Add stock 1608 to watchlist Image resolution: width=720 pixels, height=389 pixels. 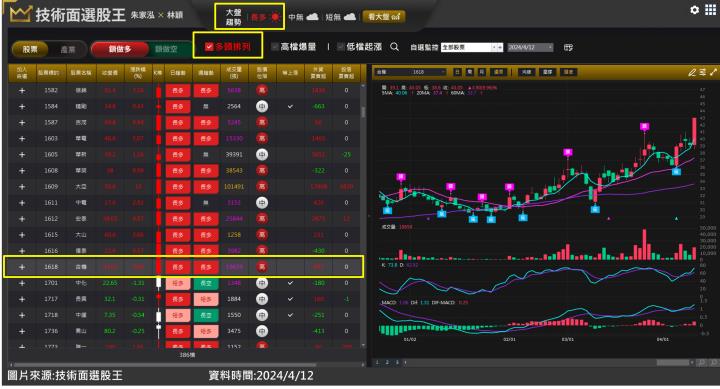point(22,171)
